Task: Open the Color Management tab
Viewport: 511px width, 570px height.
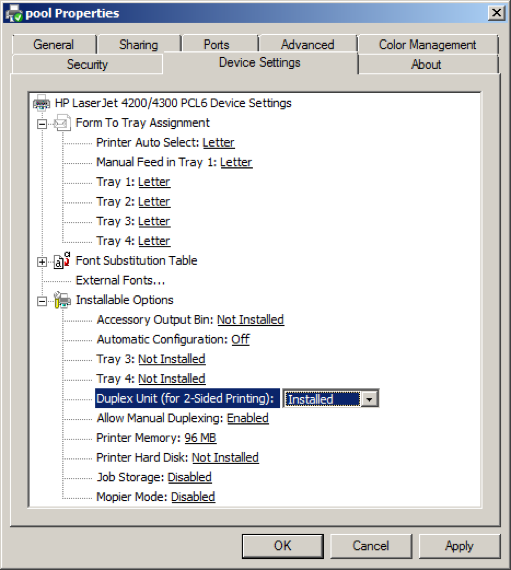Action: (x=427, y=45)
